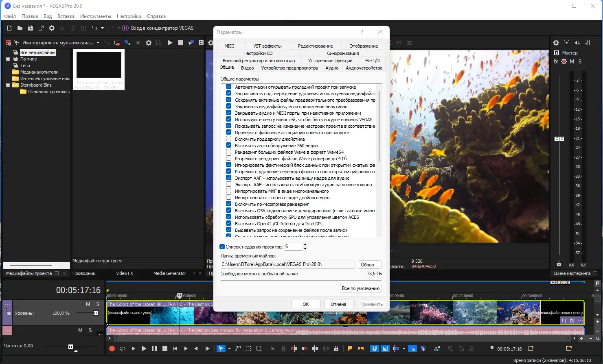Click the temporary files folder path field
Viewport: 603px width, 364px height.
(x=288, y=264)
